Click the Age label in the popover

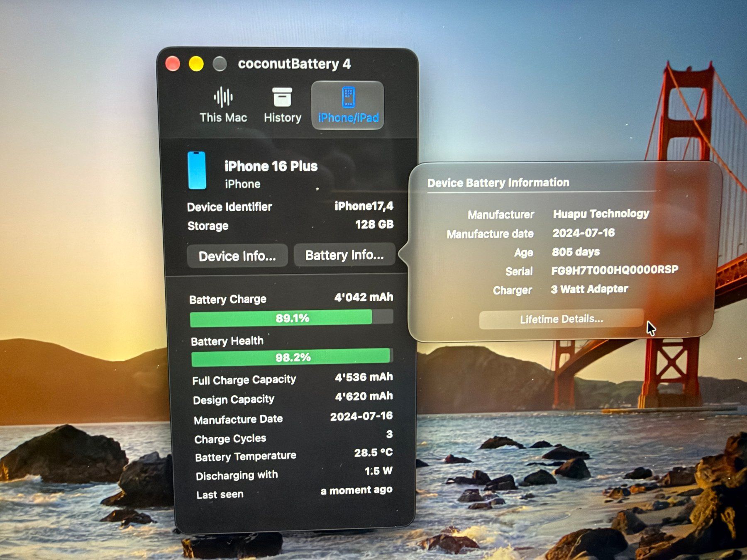(524, 253)
